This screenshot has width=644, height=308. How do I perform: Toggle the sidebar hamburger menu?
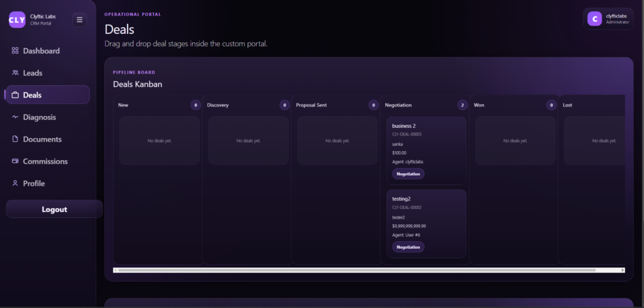pos(79,20)
